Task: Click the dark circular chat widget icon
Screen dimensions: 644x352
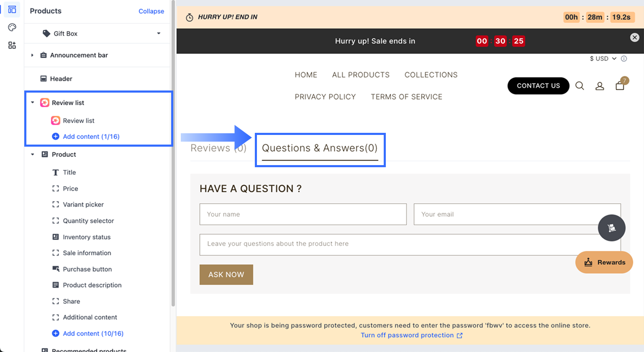Action: (612, 228)
